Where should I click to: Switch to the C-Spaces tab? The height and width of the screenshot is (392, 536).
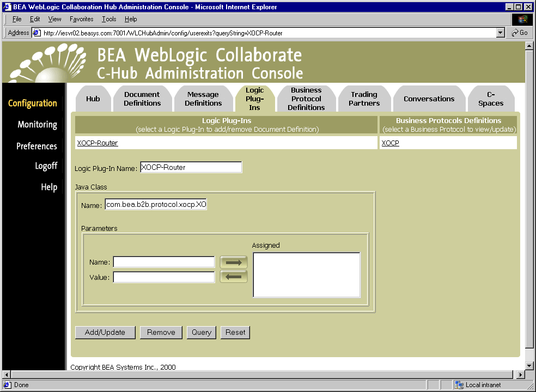tap(491, 99)
